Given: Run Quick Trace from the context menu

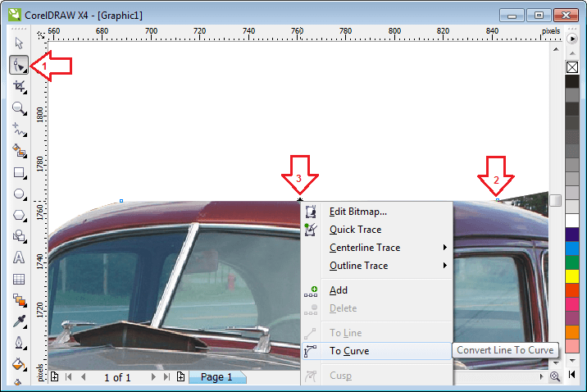Looking at the screenshot, I should (x=355, y=230).
